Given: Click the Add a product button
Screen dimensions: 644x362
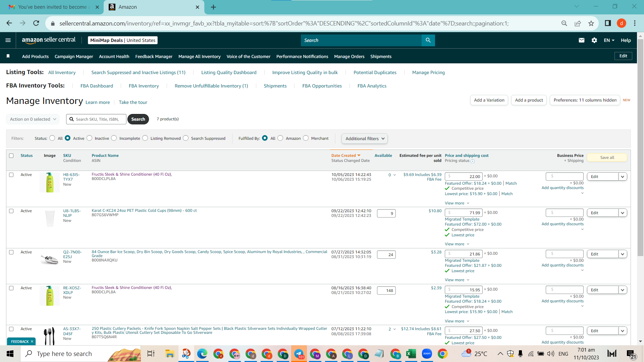Looking at the screenshot, I should (x=529, y=100).
